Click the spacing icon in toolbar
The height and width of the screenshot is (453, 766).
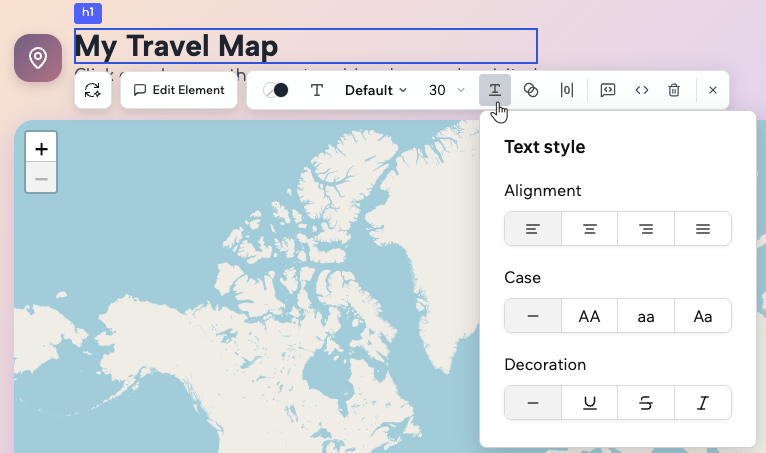click(x=567, y=90)
